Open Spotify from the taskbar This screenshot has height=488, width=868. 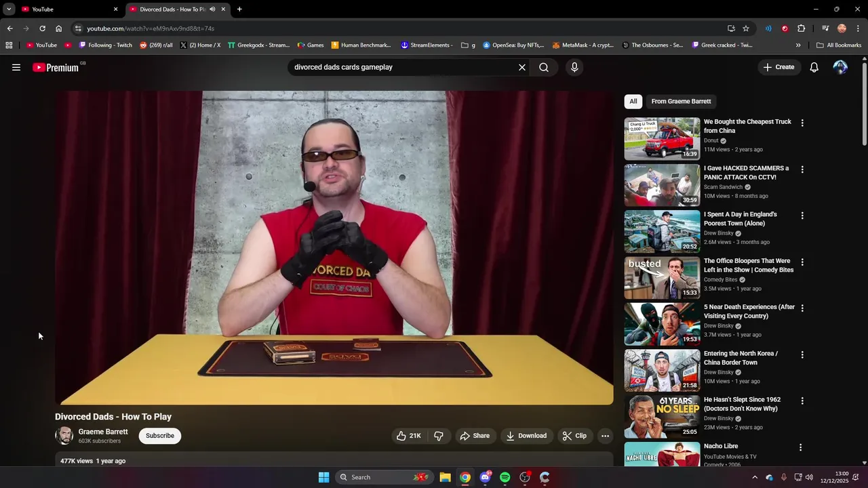(505, 477)
